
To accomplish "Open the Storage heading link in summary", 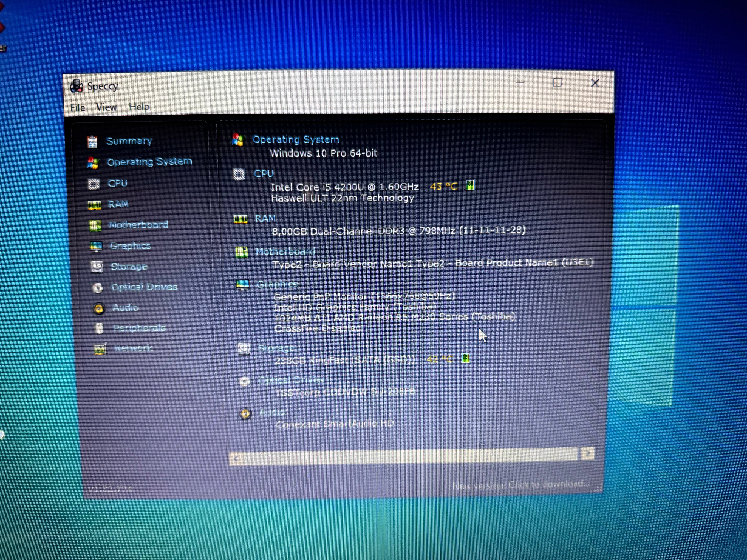I will pyautogui.click(x=276, y=348).
